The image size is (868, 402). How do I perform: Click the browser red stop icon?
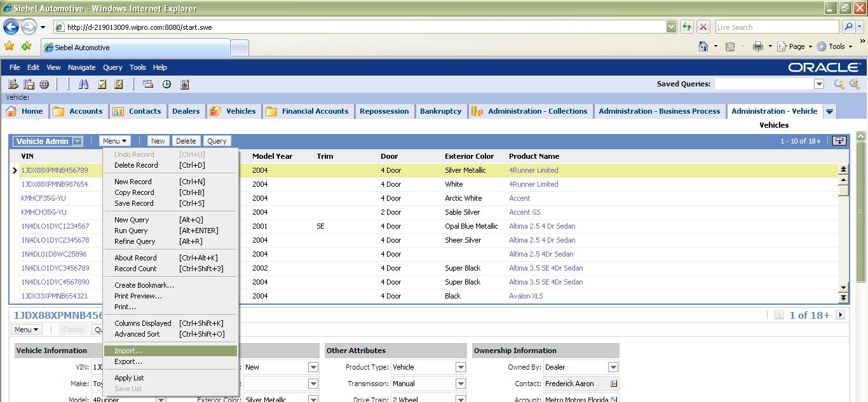[x=703, y=27]
